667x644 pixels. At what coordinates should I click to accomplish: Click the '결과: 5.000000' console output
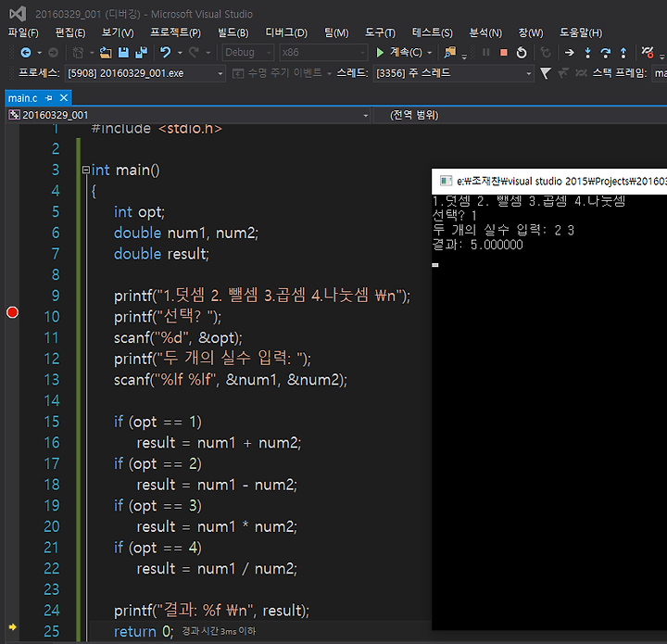pyautogui.click(x=477, y=245)
